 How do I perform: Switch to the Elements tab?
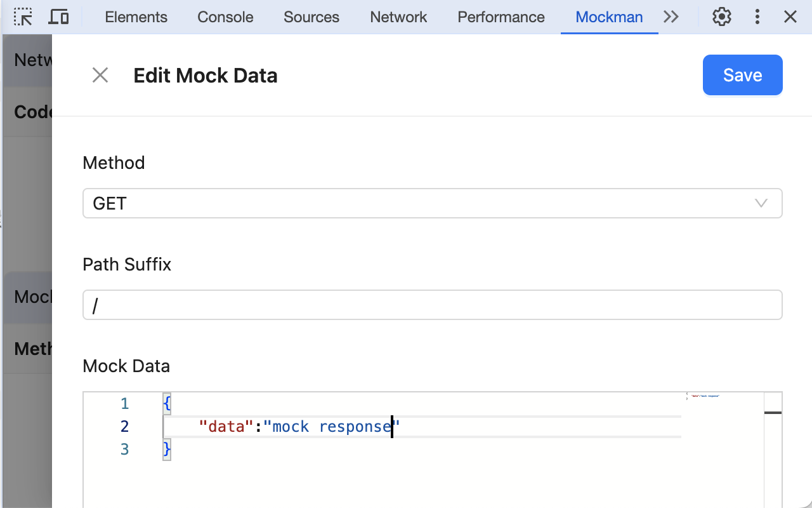[136, 17]
